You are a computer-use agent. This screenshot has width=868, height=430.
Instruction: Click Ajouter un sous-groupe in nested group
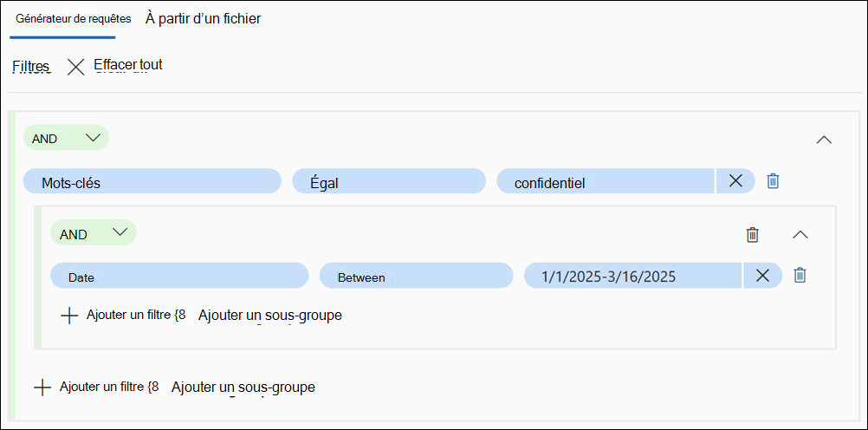(269, 315)
